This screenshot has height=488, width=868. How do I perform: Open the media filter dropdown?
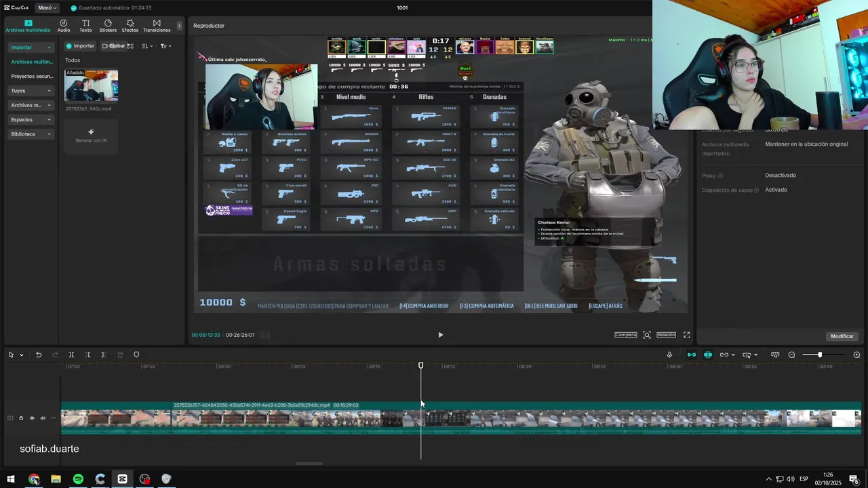click(x=165, y=46)
